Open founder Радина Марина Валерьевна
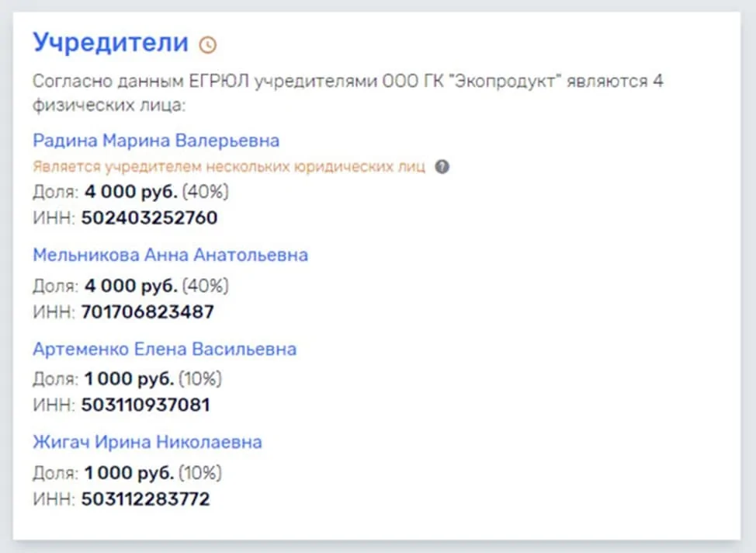 pos(156,141)
